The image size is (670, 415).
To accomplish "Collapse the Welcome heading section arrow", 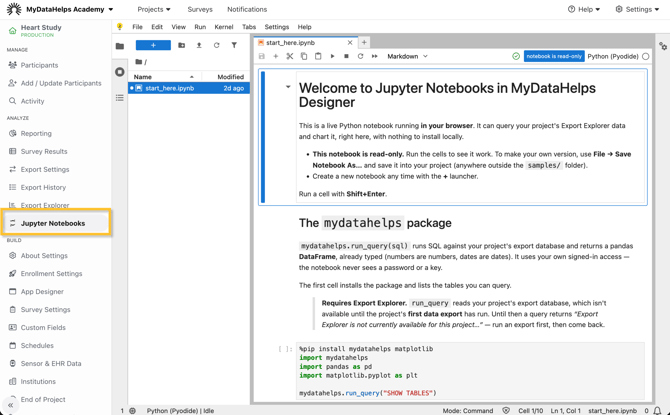I will (288, 87).
